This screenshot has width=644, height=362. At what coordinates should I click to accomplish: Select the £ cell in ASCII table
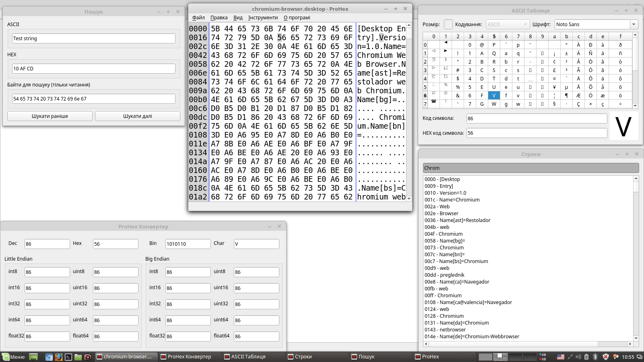click(x=555, y=70)
